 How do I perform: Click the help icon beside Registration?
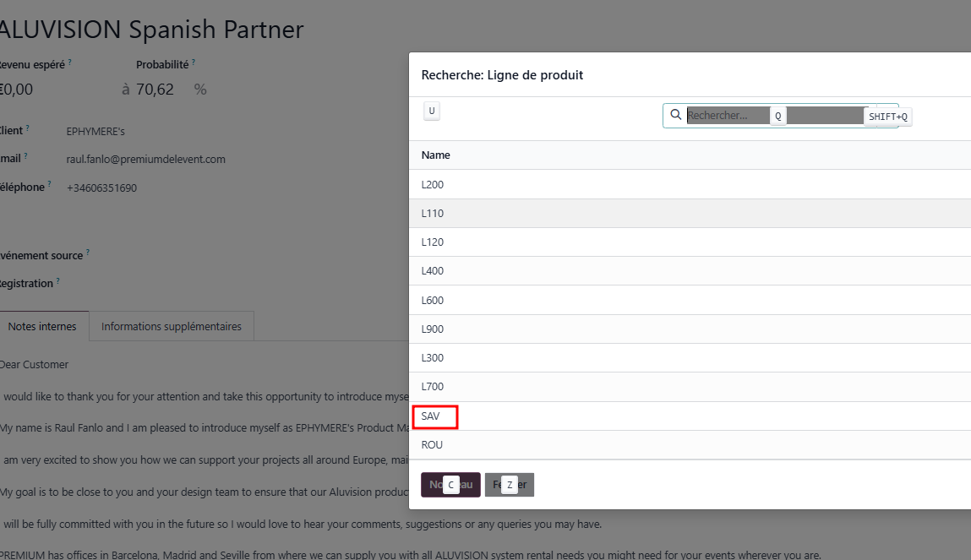pos(58,280)
